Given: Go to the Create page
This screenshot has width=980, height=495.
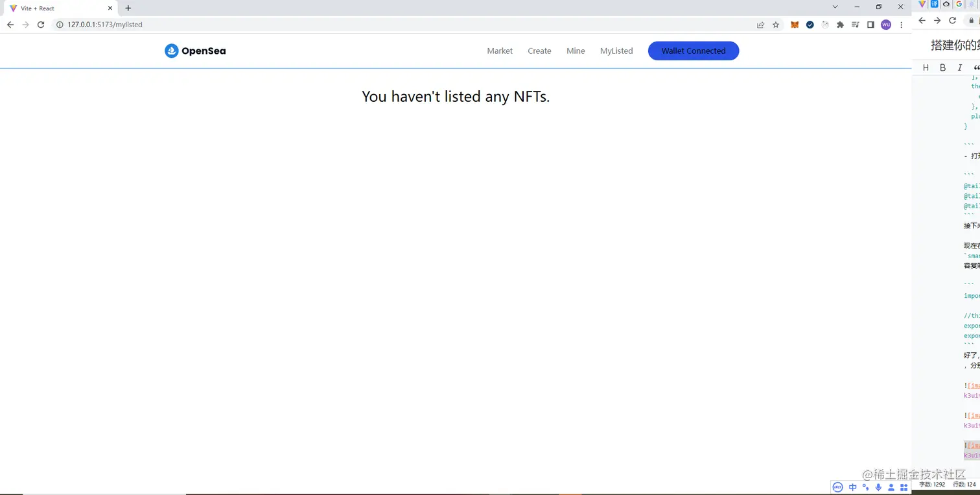Looking at the screenshot, I should 539,51.
